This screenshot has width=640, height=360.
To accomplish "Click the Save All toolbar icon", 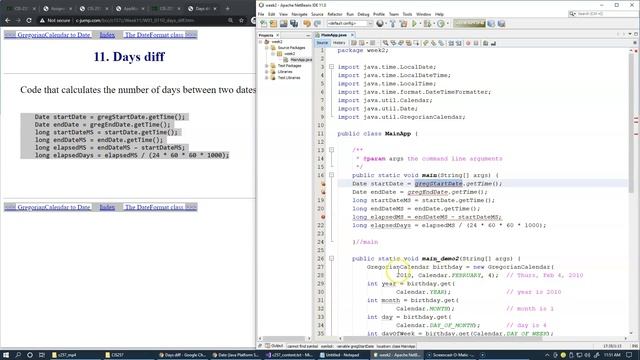I will 294,24.
